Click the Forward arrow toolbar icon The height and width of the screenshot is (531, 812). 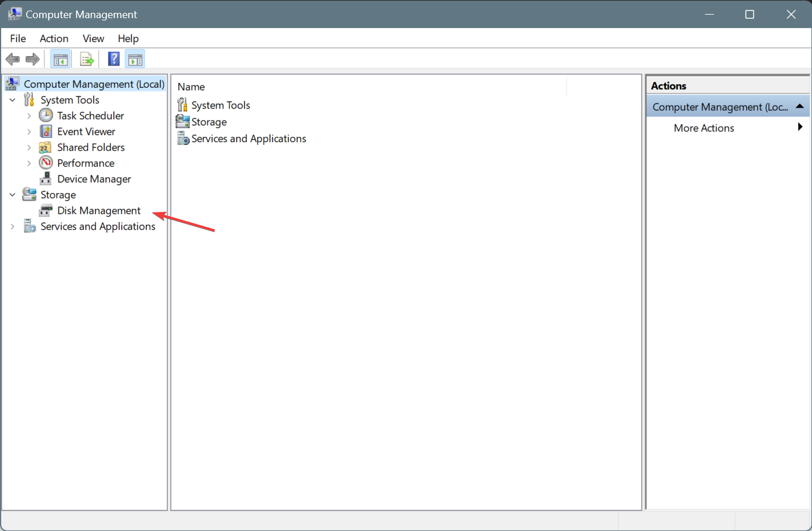pyautogui.click(x=33, y=59)
